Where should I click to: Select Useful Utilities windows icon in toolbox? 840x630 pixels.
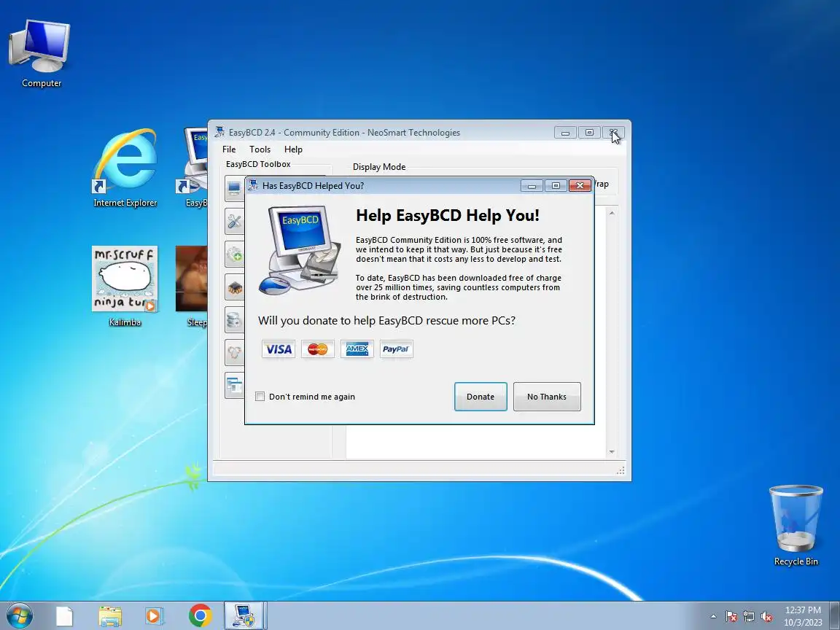(x=235, y=385)
